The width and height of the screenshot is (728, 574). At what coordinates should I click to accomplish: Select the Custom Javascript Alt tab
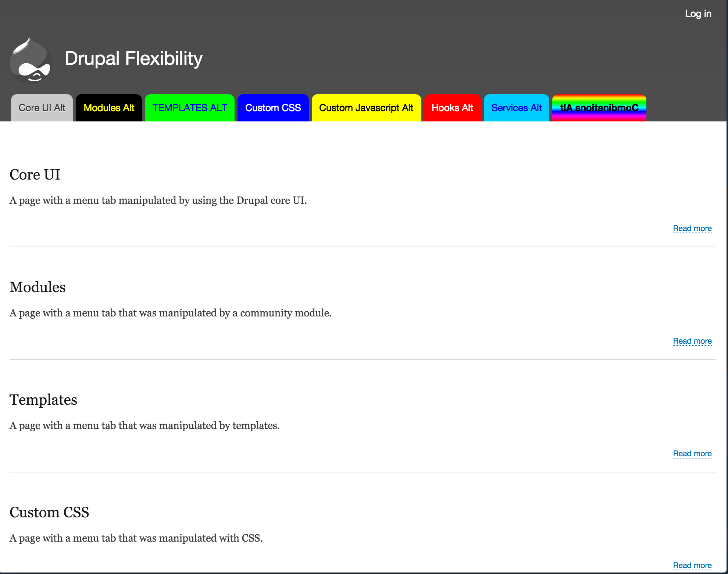point(366,107)
